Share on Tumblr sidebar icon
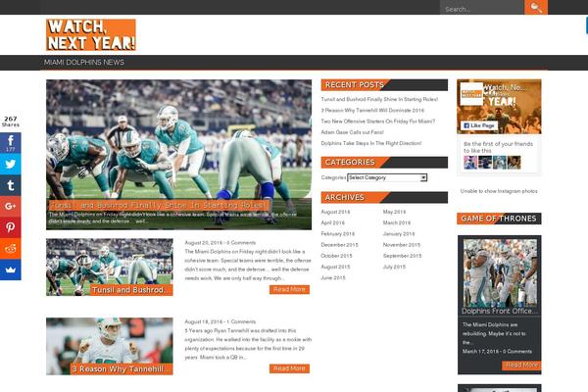This screenshot has height=392, width=588. 11,185
